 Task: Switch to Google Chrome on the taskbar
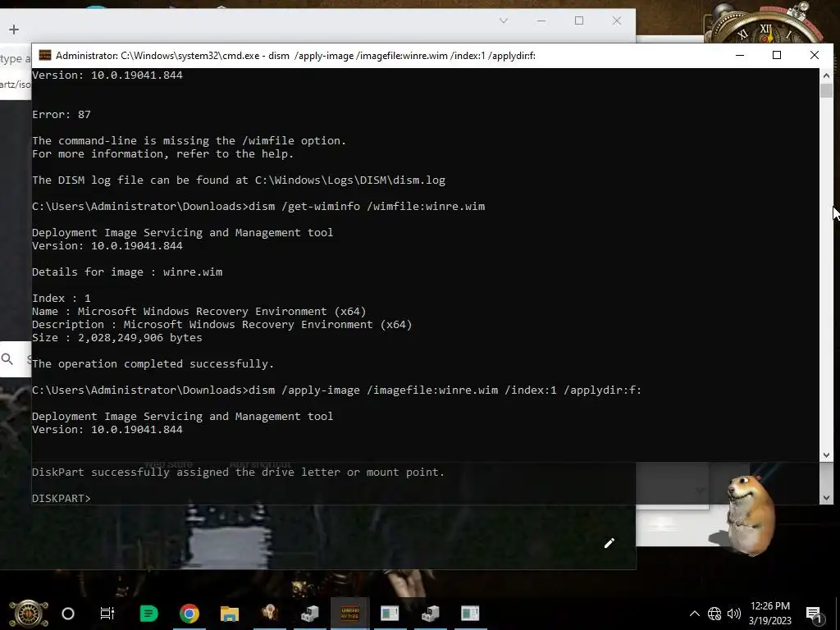click(189, 614)
